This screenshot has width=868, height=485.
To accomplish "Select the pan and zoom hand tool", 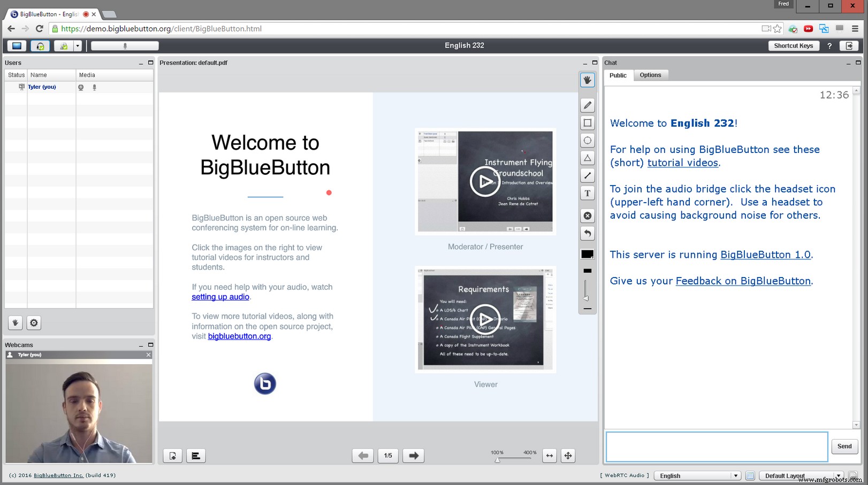I will click(587, 80).
